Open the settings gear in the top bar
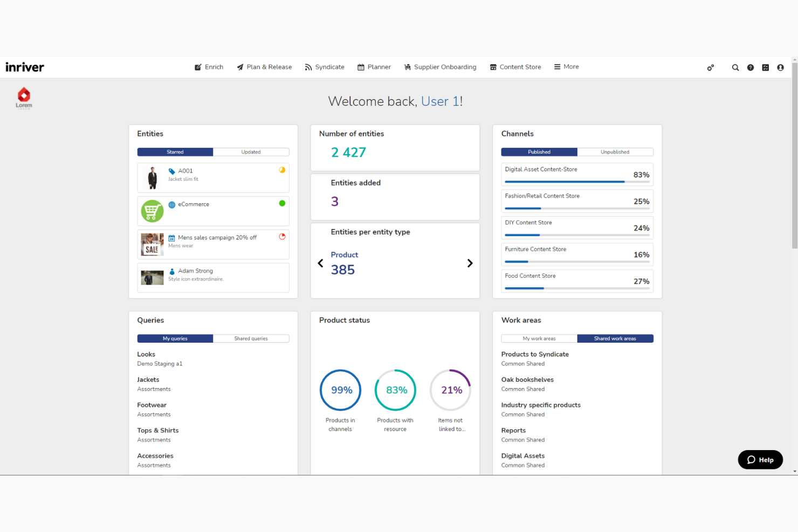The height and width of the screenshot is (532, 798). 710,67
